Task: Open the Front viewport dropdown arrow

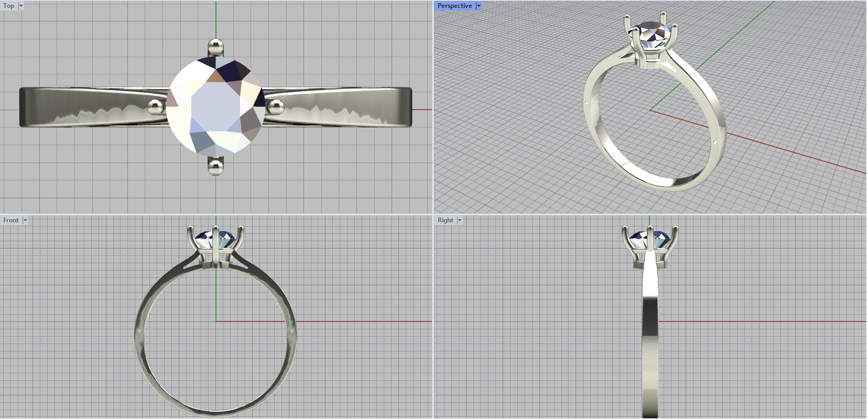Action: click(25, 220)
